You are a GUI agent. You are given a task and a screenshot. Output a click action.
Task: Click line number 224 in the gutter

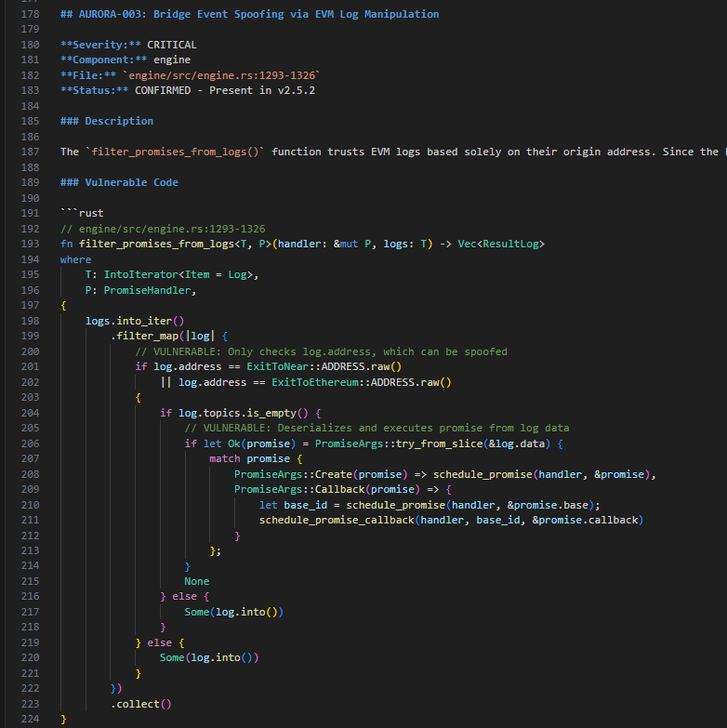[x=30, y=719]
